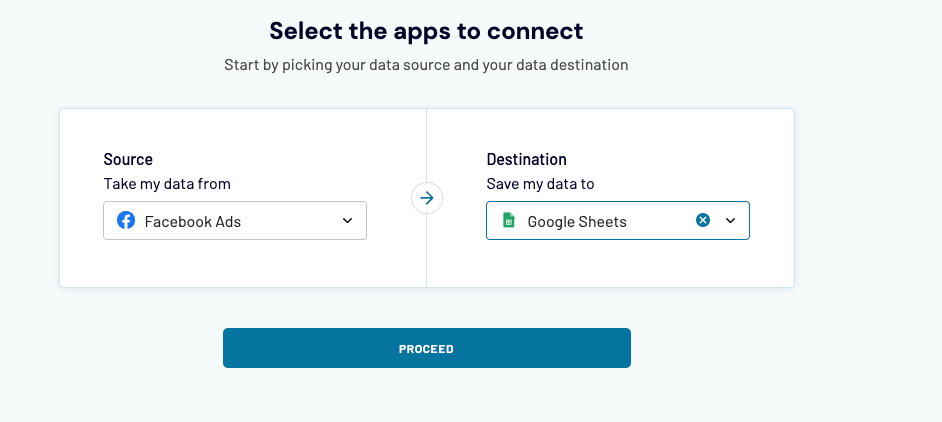The width and height of the screenshot is (942, 422).
Task: Click the circular arrow between Source and Destination
Action: (427, 198)
